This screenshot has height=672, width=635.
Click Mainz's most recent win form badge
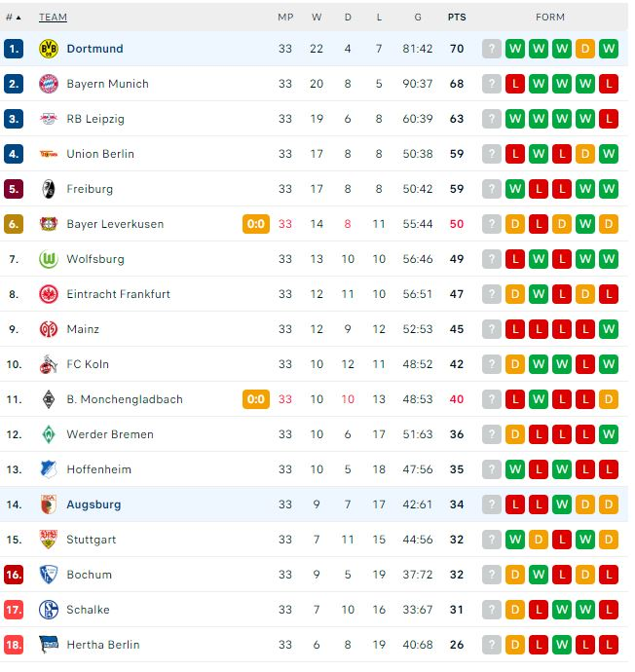[609, 329]
